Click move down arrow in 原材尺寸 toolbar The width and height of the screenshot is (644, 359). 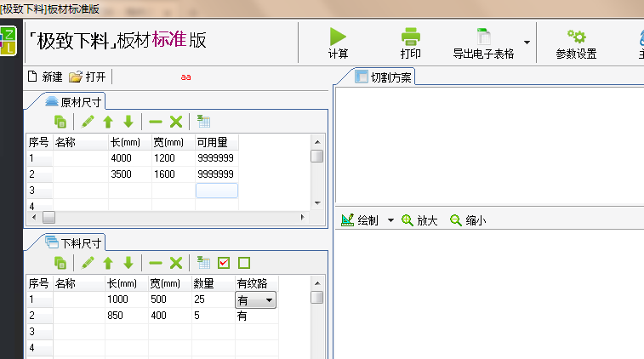[128, 122]
